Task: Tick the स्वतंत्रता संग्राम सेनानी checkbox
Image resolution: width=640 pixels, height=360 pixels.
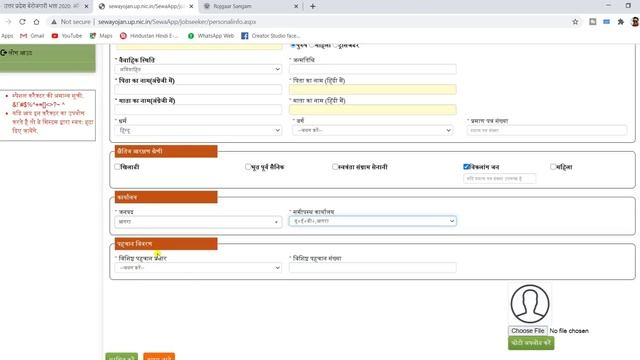Action: (335, 167)
